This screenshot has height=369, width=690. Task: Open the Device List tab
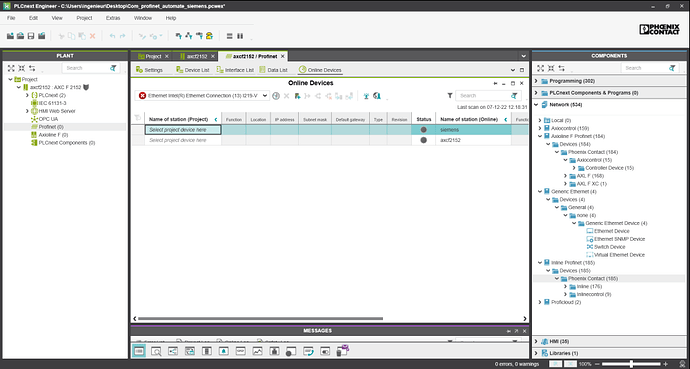pos(193,70)
